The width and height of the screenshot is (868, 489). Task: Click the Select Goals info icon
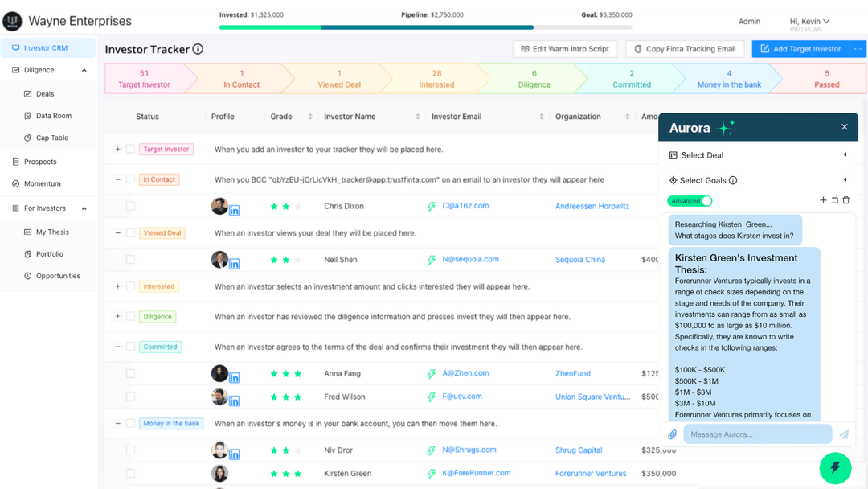(733, 180)
